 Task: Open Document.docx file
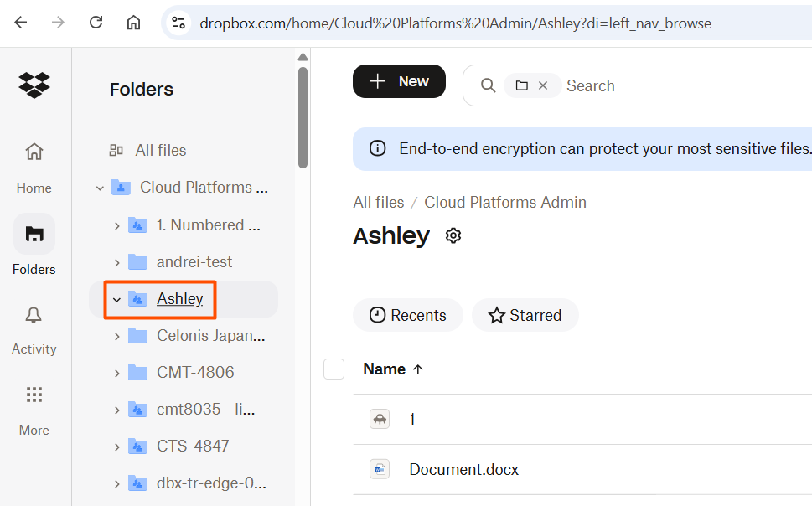(x=464, y=469)
